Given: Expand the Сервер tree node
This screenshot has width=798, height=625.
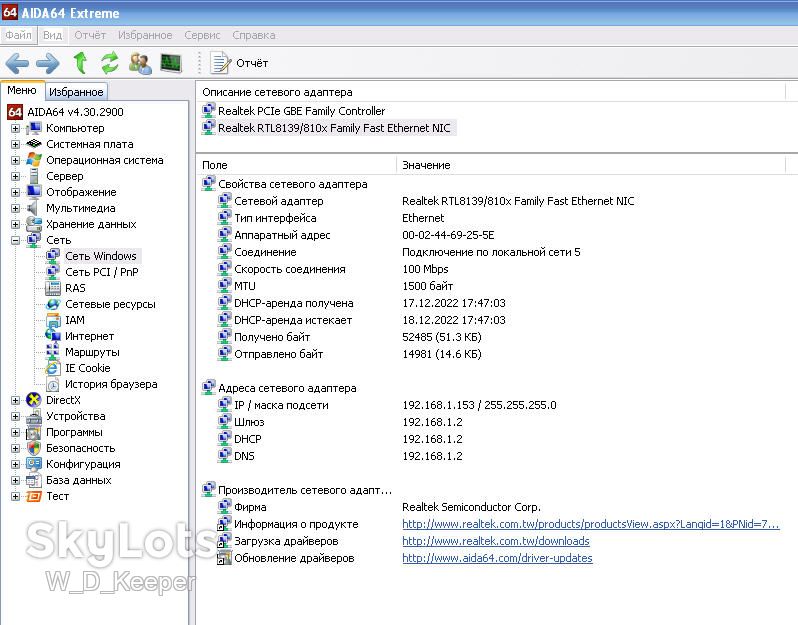Looking at the screenshot, I should pyautogui.click(x=15, y=176).
